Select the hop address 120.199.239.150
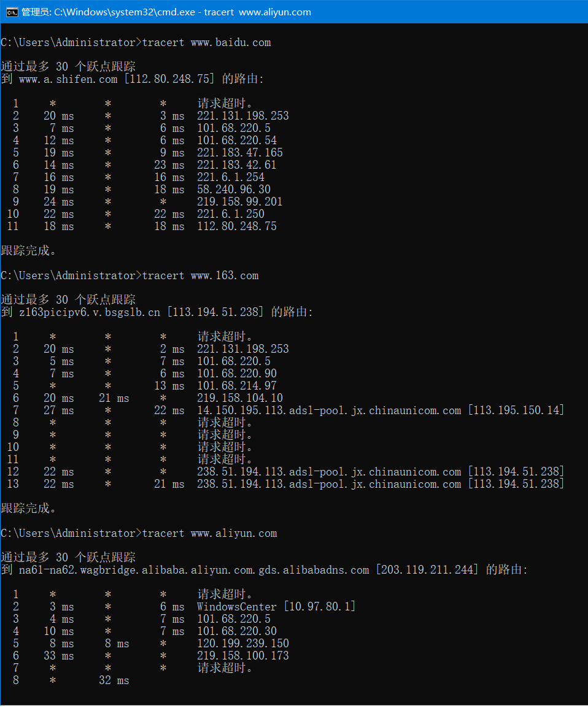The width and height of the screenshot is (588, 708). [x=243, y=644]
